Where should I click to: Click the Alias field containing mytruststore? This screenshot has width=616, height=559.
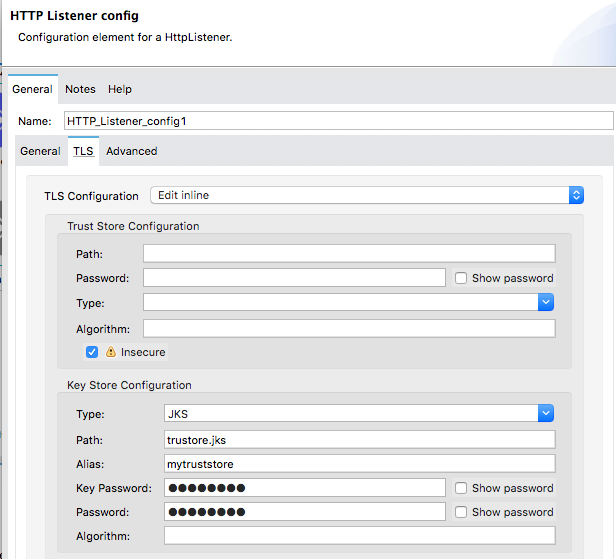pyautogui.click(x=358, y=463)
